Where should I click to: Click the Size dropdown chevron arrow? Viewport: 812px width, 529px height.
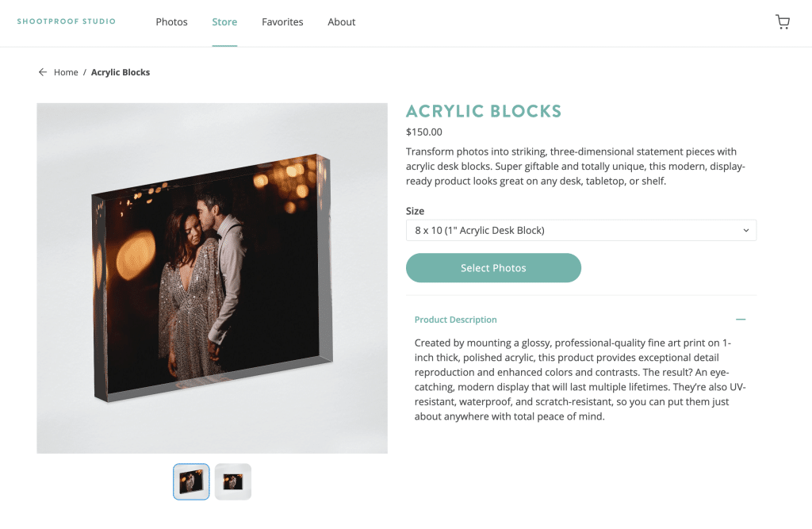click(x=745, y=231)
